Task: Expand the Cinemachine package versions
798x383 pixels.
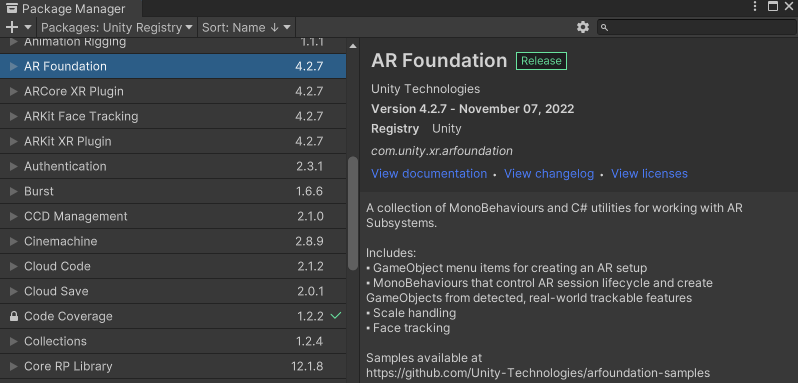Action: 14,241
